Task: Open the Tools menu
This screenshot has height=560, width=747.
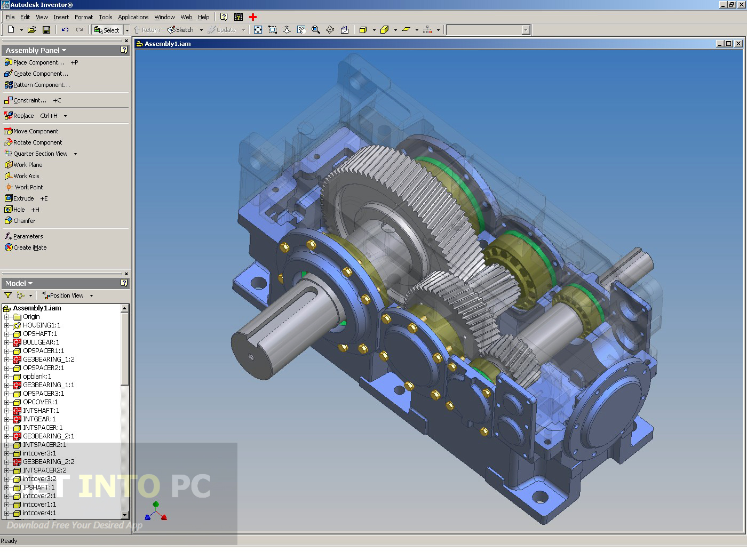Action: (106, 17)
